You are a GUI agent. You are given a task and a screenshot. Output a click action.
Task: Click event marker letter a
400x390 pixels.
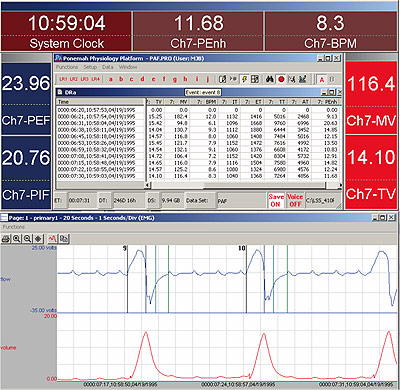[111, 79]
